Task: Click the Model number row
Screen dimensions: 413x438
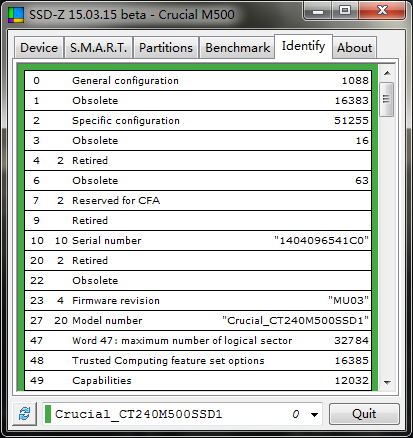Action: (x=198, y=320)
